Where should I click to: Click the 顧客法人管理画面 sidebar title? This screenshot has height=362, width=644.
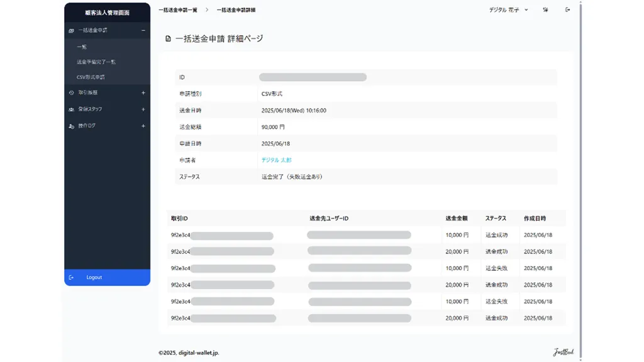pyautogui.click(x=107, y=13)
